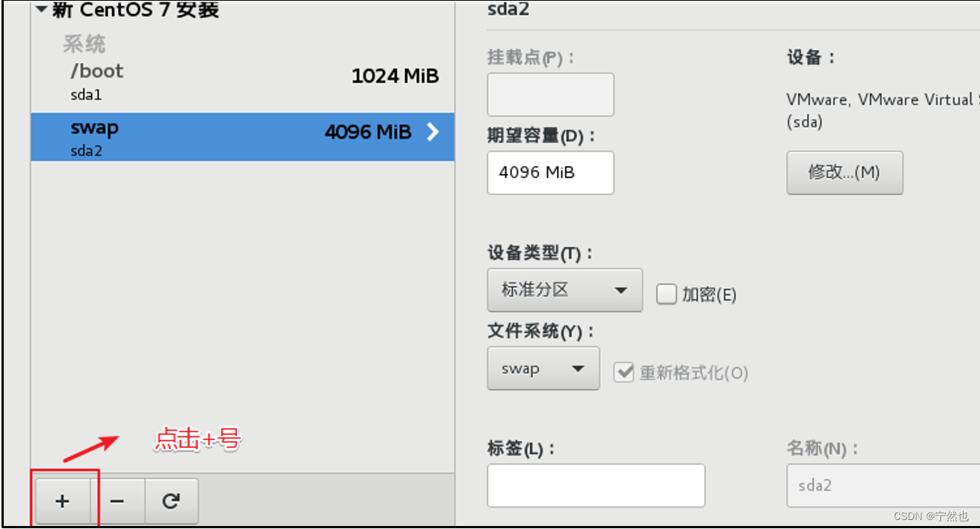The width and height of the screenshot is (980, 529).
Task: Click the arrow icon on the swap row
Action: click(x=433, y=132)
